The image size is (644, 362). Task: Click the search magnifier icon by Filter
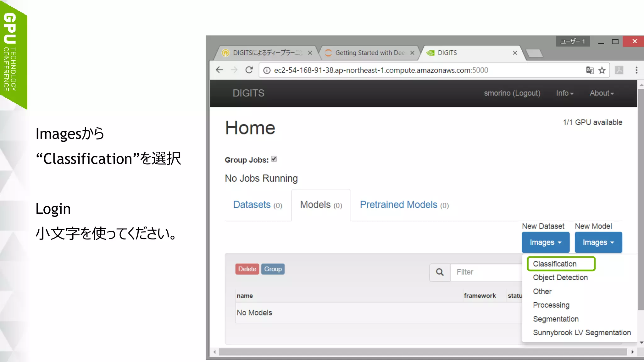click(440, 272)
